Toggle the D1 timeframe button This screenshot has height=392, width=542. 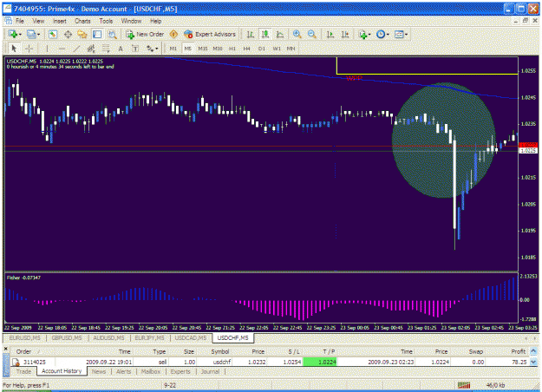click(262, 49)
